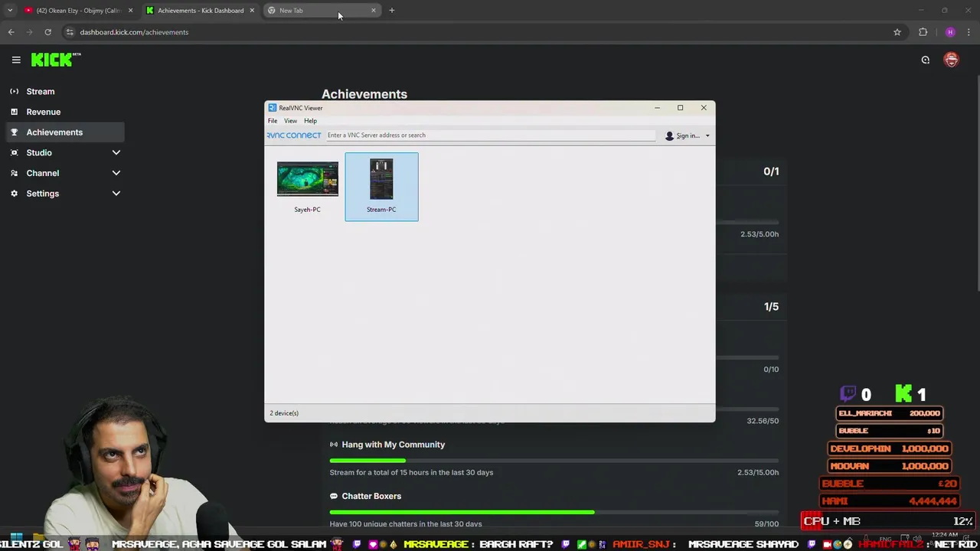
Task: Open the Sign in dropdown arrow
Action: coord(707,136)
